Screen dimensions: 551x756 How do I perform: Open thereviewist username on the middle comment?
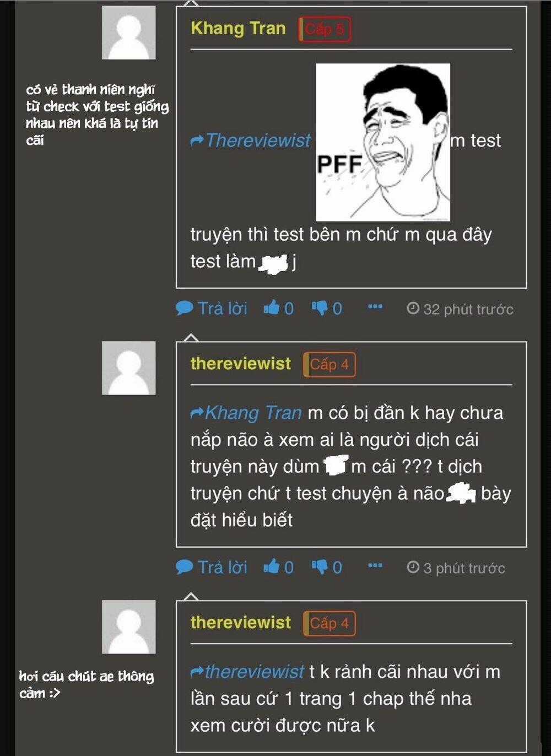[240, 364]
